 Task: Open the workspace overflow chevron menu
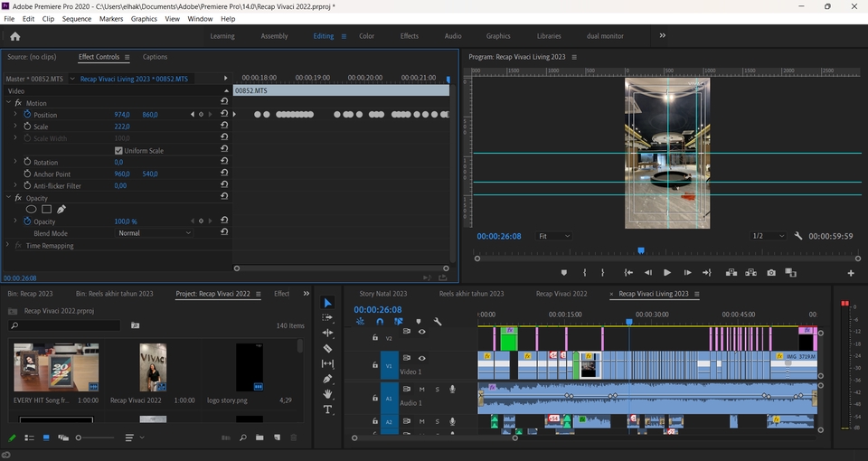(663, 35)
